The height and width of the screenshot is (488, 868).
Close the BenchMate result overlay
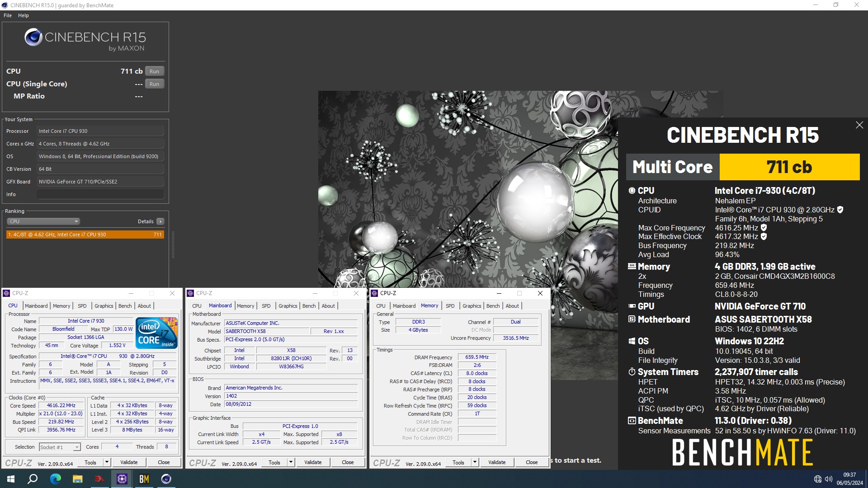[x=859, y=125]
